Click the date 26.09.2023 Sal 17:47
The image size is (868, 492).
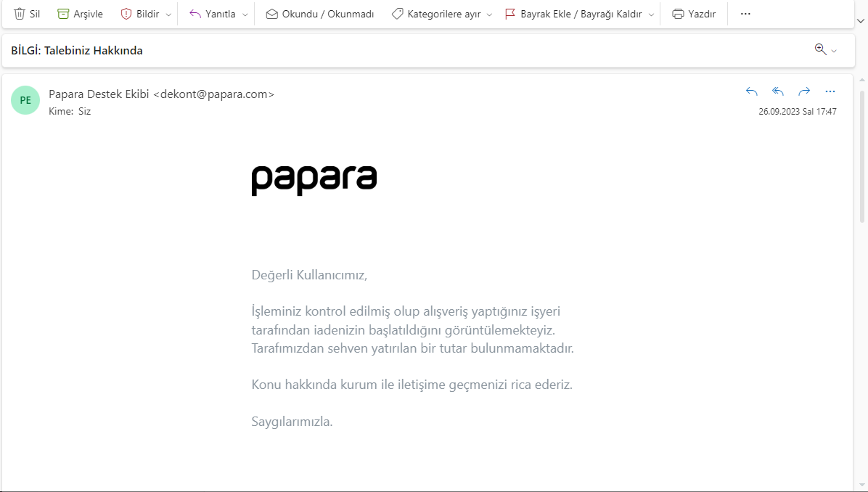(x=797, y=111)
